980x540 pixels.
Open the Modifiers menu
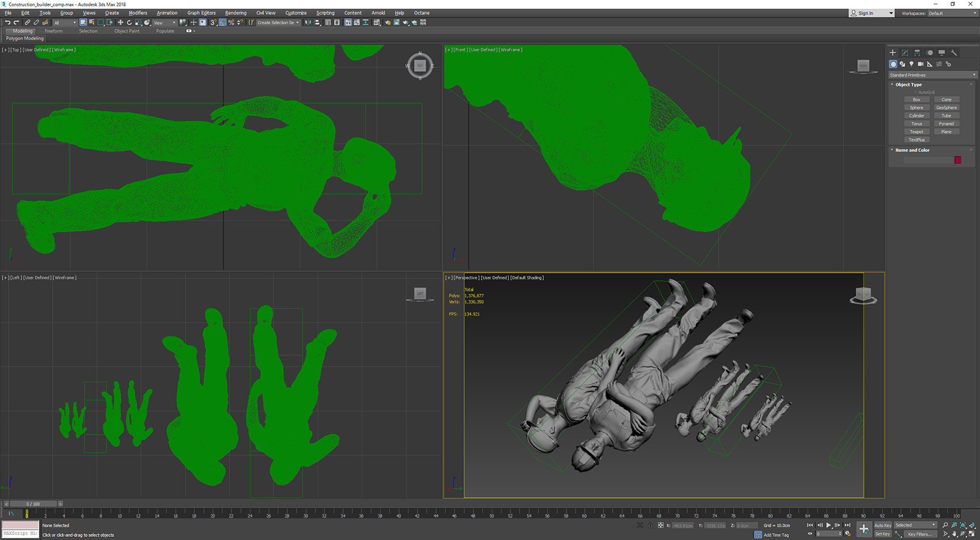point(138,13)
